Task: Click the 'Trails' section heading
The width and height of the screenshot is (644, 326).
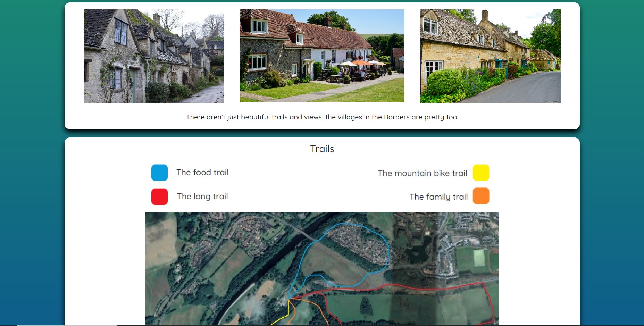Action: [322, 149]
